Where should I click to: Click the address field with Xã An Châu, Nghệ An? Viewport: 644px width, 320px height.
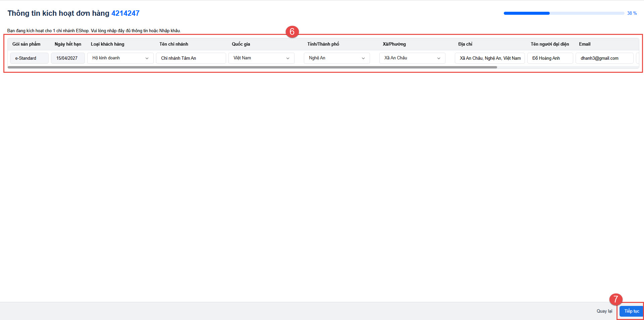click(x=490, y=58)
